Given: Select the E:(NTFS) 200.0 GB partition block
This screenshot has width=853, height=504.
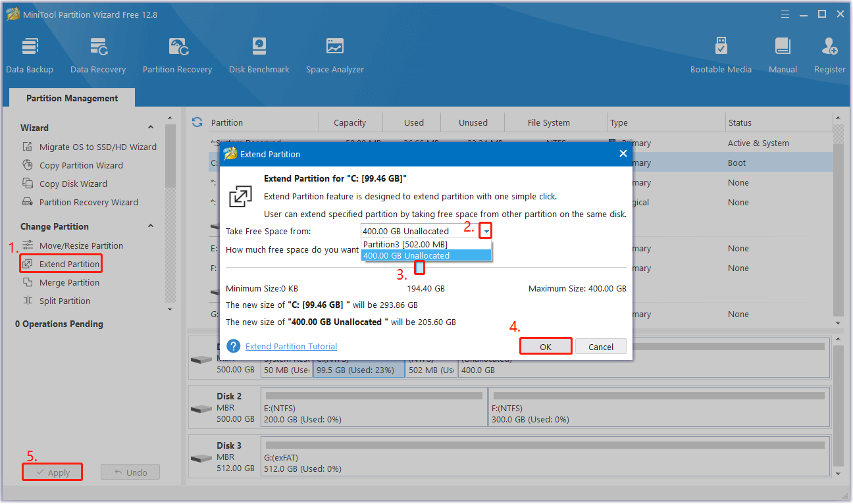Looking at the screenshot, I should [x=374, y=408].
